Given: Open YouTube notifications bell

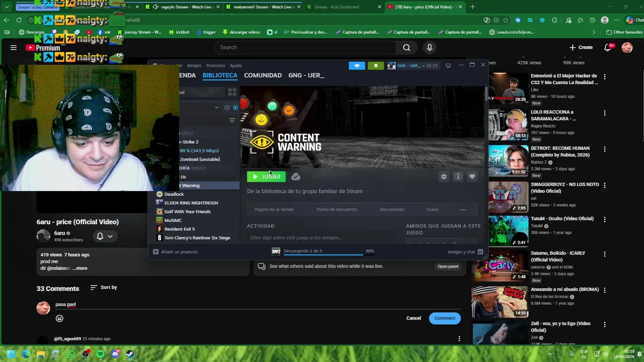Looking at the screenshot, I should tap(608, 47).
